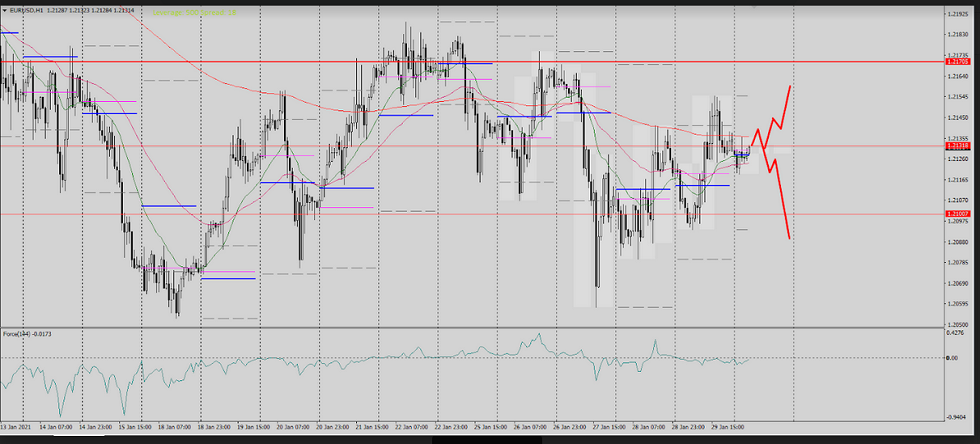
Task: Click the 1.20500 price scale value
Action: (956, 324)
